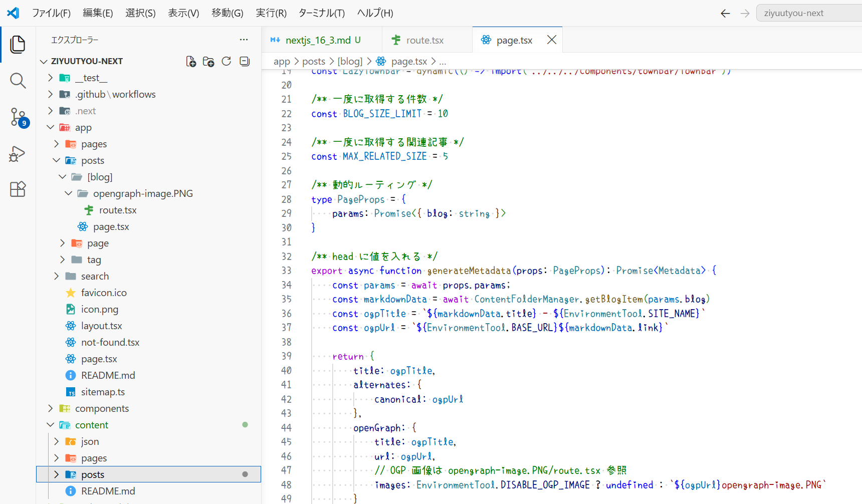Click the sitemap.ts TypeScript icon
862x504 pixels.
point(71,392)
